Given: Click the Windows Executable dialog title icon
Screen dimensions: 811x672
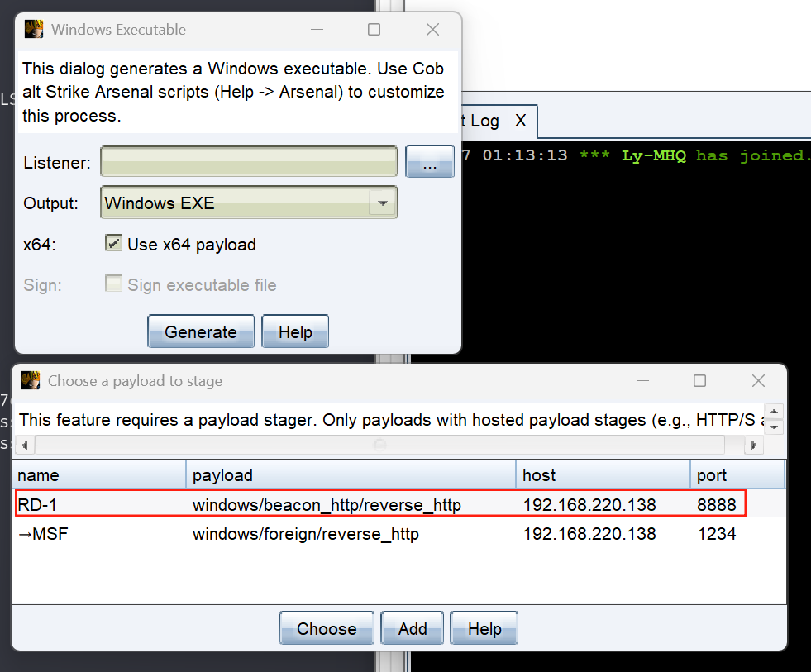Looking at the screenshot, I should (34, 29).
